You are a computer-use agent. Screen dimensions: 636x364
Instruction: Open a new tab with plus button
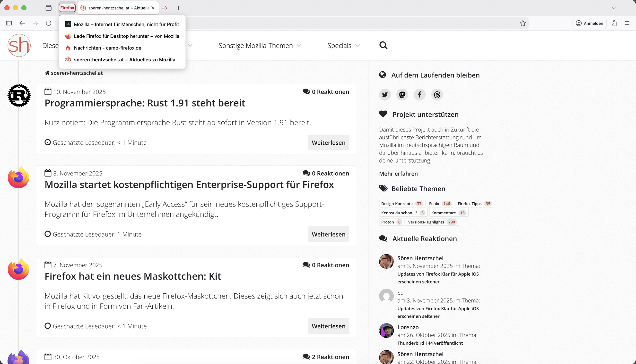[178, 8]
